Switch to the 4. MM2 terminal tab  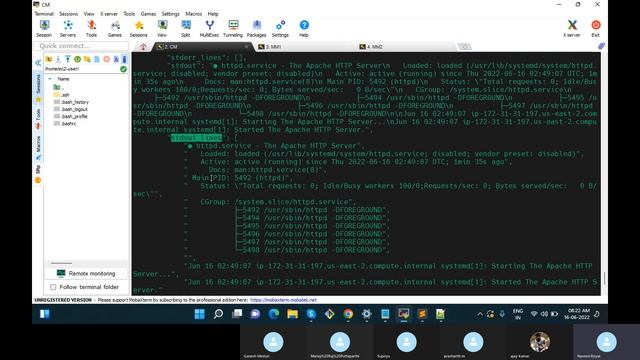[405, 47]
